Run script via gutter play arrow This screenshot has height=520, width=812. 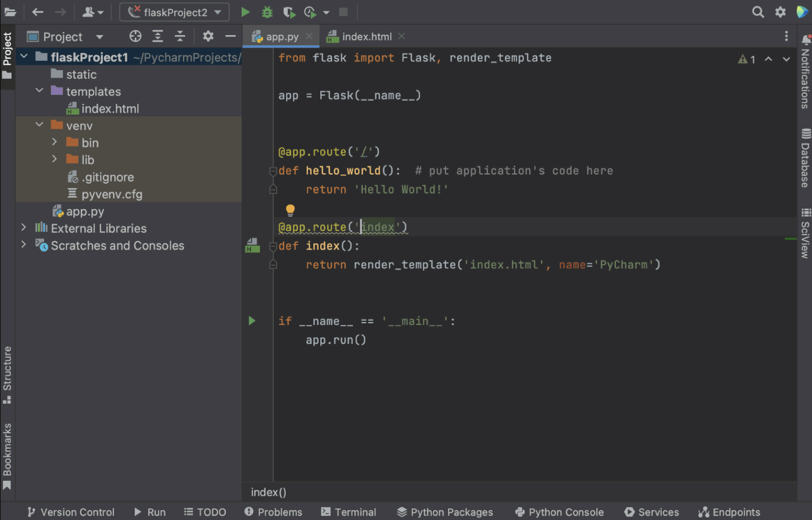252,321
